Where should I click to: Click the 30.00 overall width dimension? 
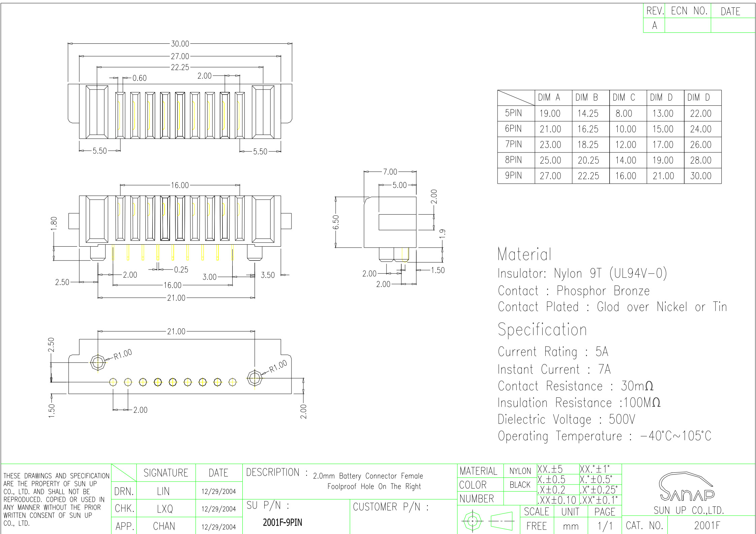(x=180, y=44)
